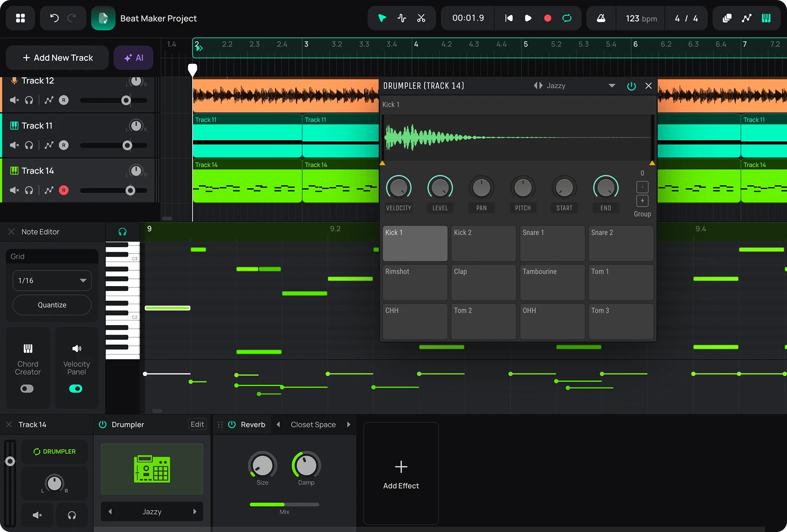787x532 pixels.
Task: Select next Reverb preset after Closet Space
Action: coord(349,425)
